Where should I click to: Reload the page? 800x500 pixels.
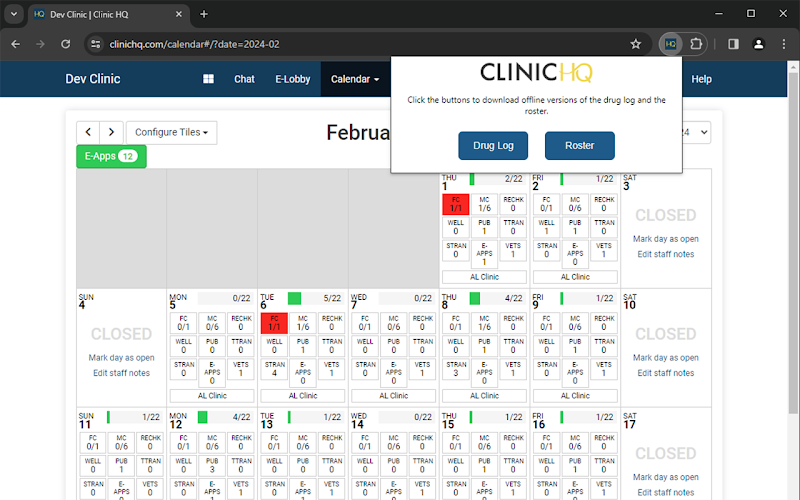[65, 44]
